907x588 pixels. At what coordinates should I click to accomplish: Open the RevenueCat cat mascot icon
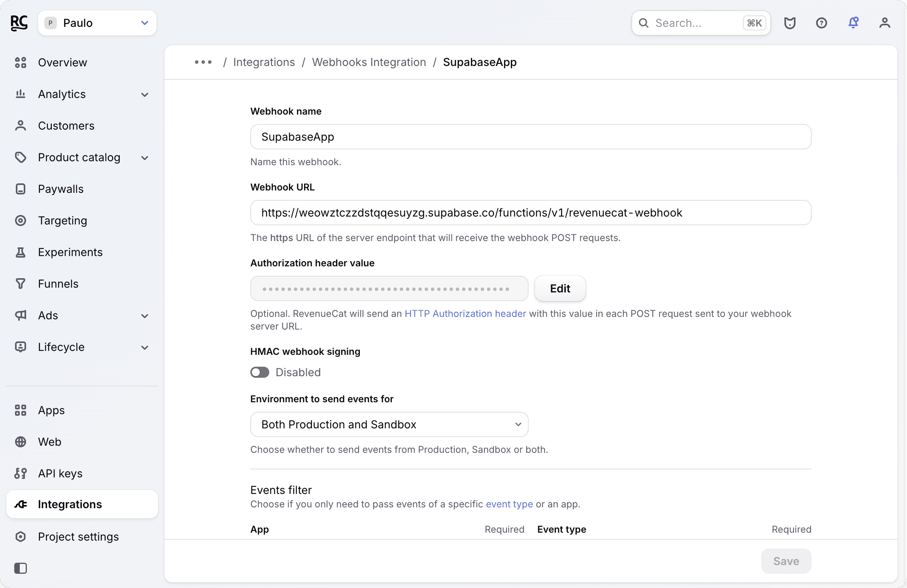(790, 23)
